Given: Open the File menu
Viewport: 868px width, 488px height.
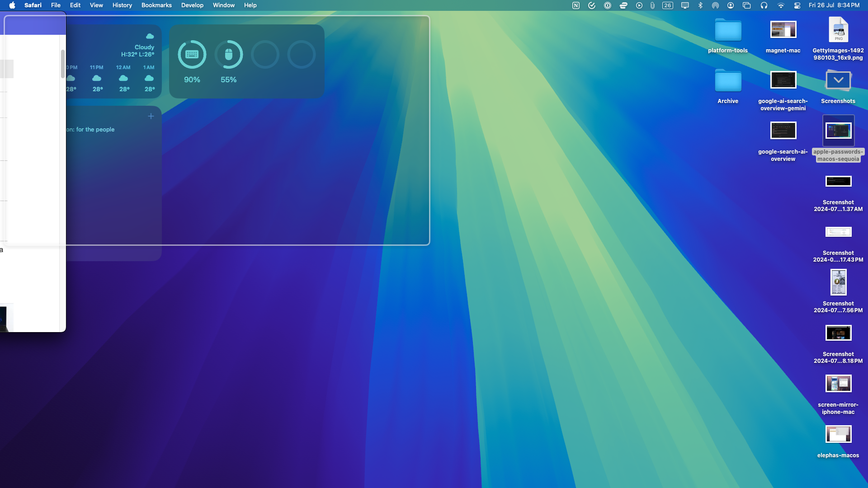Looking at the screenshot, I should (x=56, y=5).
